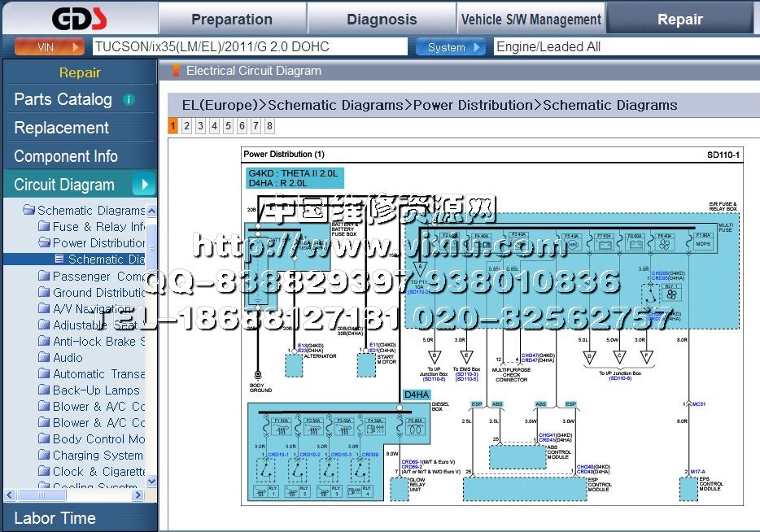Select the Schematic Diagrams document icon
This screenshot has width=760, height=532.
point(59,259)
